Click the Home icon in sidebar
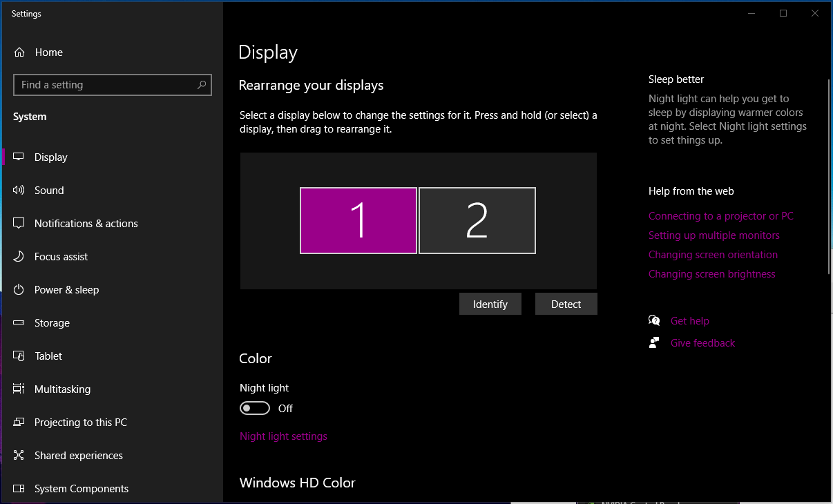Image resolution: width=833 pixels, height=504 pixels. tap(19, 52)
